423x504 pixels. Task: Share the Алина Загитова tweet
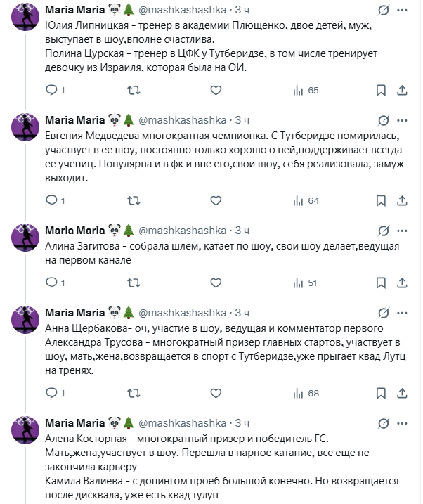[401, 283]
